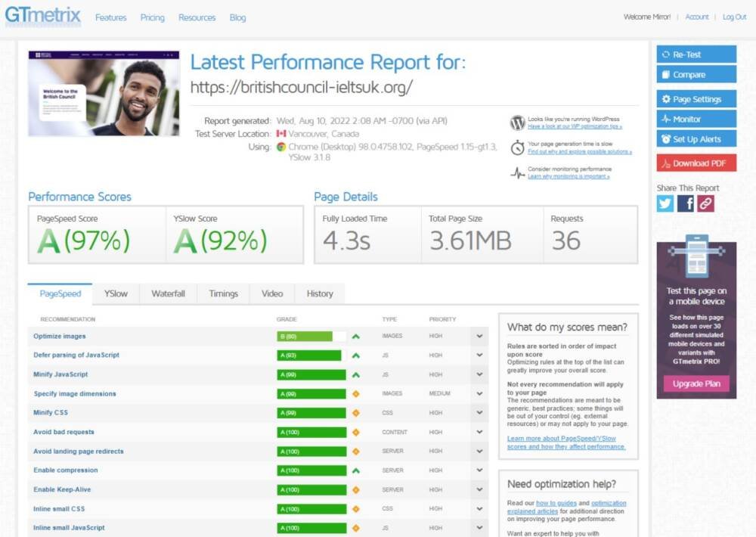Click the green arrow beside Optimize images
The image size is (756, 537).
[356, 337]
